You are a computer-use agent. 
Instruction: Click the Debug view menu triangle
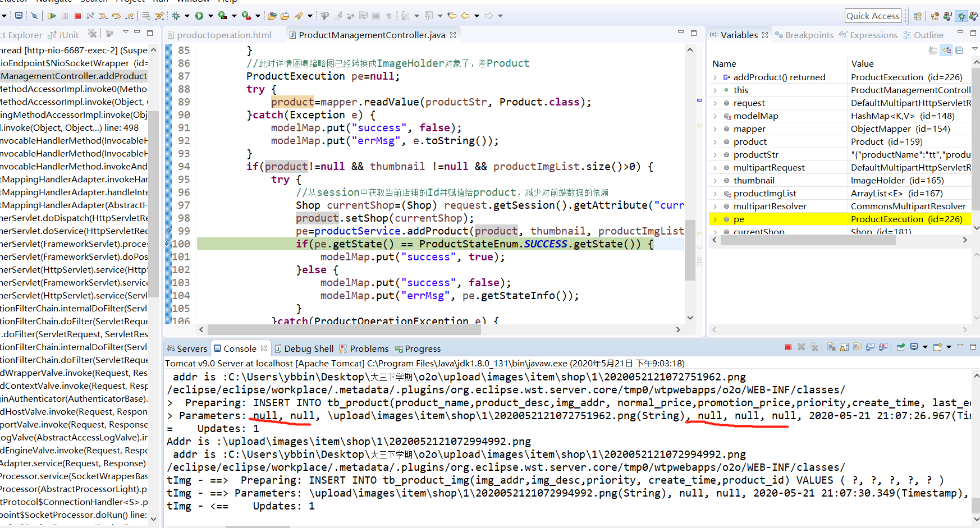coord(126,33)
